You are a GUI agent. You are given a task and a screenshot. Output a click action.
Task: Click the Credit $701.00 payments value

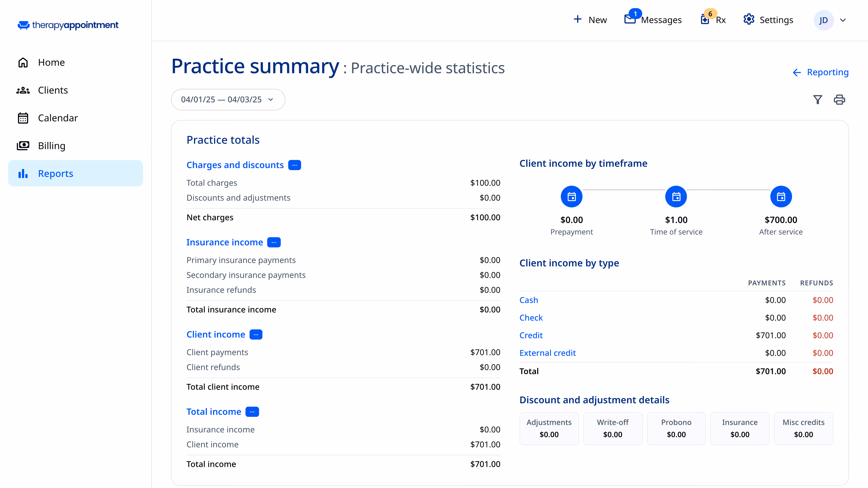coord(771,335)
